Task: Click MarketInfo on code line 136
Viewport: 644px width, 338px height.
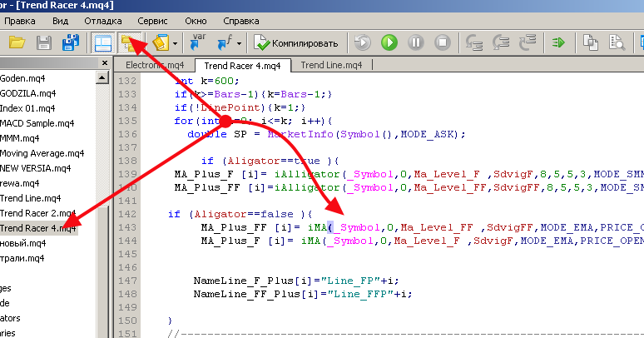Action: tap(300, 134)
